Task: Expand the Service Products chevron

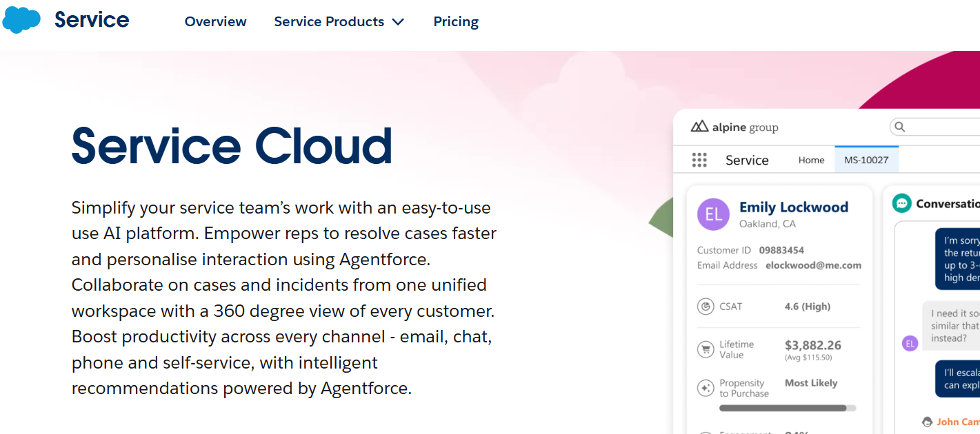Action: (398, 22)
